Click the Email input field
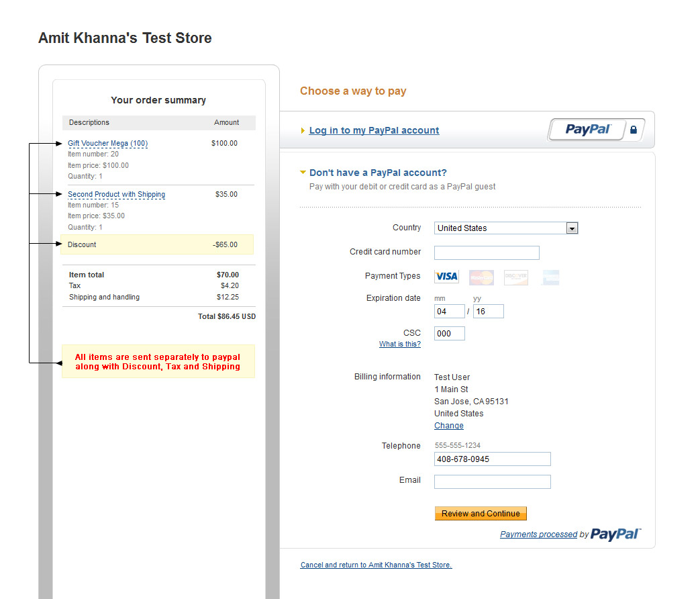Viewport: 700px width, 599px height. [x=493, y=481]
